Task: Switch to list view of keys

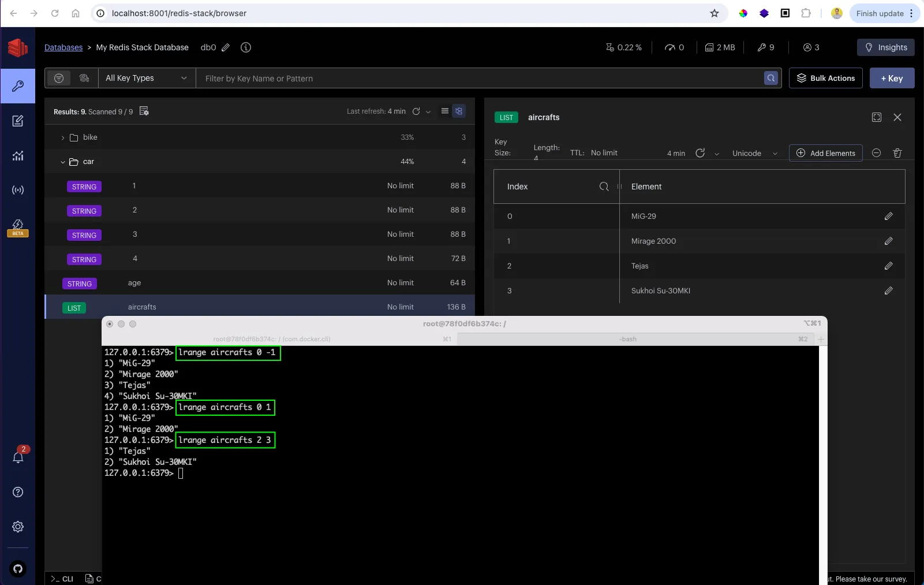Action: pyautogui.click(x=445, y=111)
